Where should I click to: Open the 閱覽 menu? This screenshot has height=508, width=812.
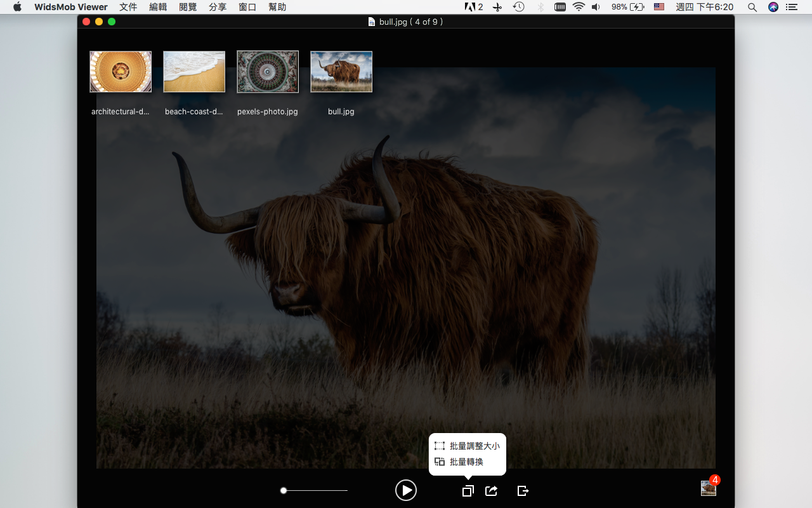pyautogui.click(x=188, y=7)
